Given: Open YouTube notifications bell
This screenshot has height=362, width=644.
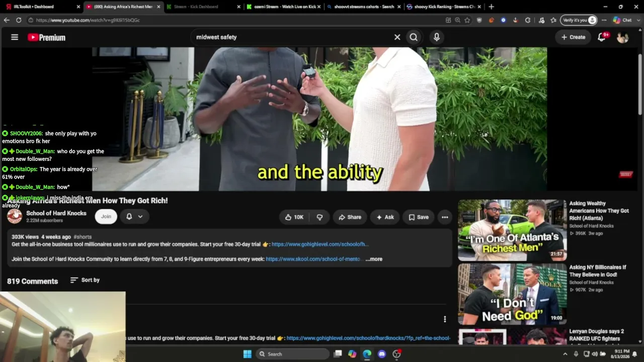Looking at the screenshot, I should 602,37.
